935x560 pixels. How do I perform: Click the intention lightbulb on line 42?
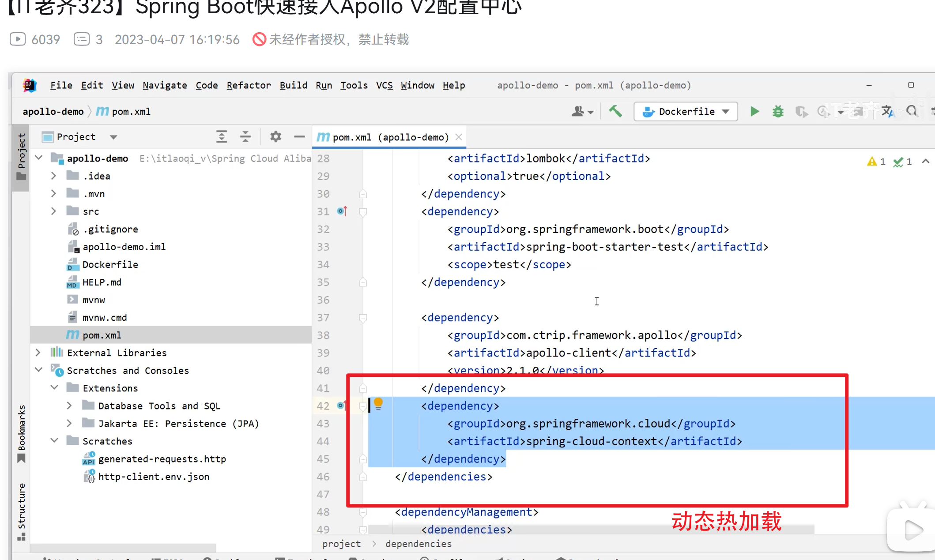tap(378, 404)
